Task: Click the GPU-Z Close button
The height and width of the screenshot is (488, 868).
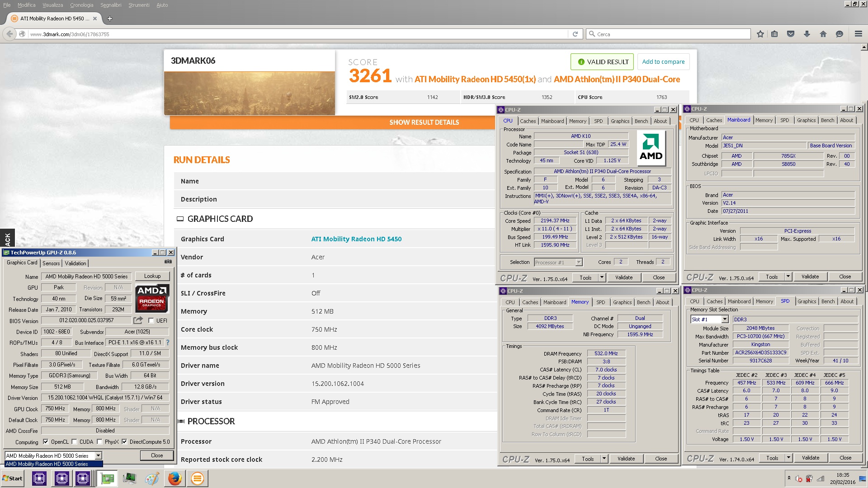Action: (157, 455)
